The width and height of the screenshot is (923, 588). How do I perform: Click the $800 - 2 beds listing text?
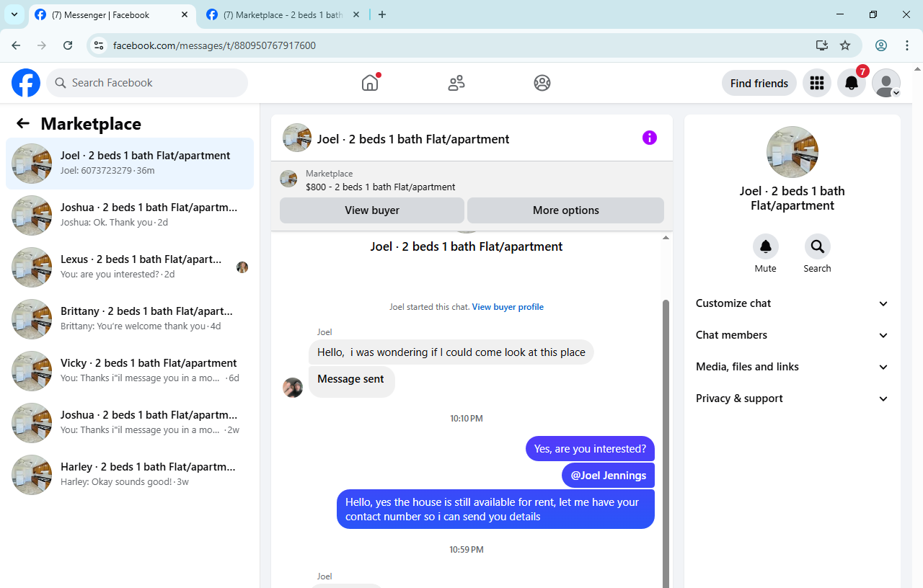pos(381,187)
